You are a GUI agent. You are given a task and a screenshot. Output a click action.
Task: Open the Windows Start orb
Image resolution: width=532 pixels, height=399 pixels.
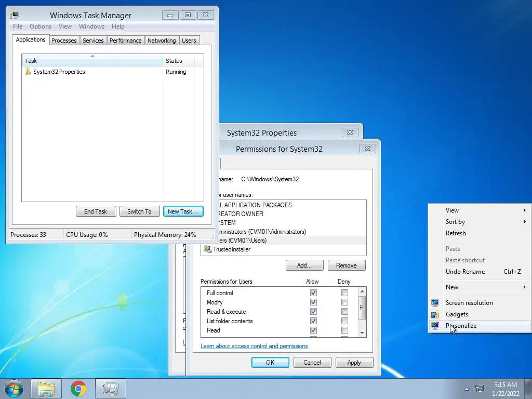pyautogui.click(x=14, y=389)
